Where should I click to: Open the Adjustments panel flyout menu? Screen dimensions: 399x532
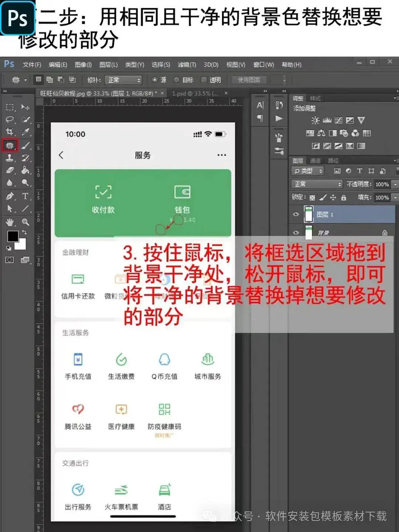point(395,98)
